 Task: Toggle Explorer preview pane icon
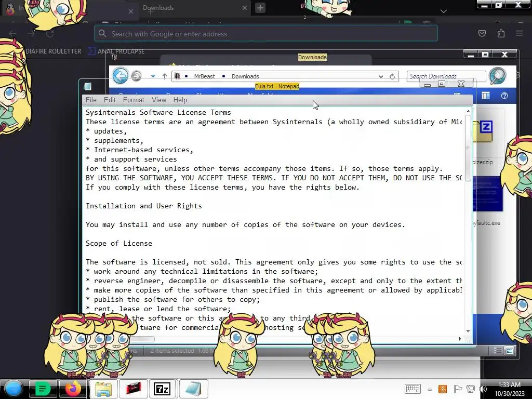pos(486,96)
